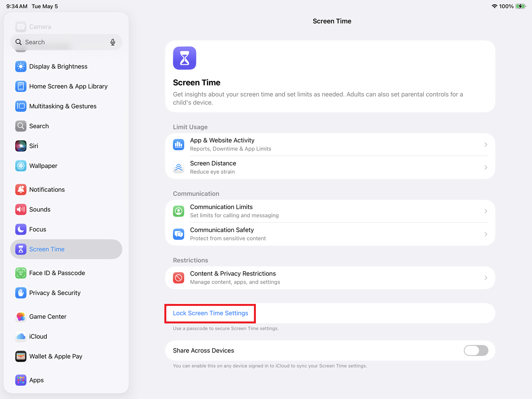Select the Focus label in the sidebar
Image resolution: width=532 pixels, height=399 pixels.
click(x=38, y=230)
